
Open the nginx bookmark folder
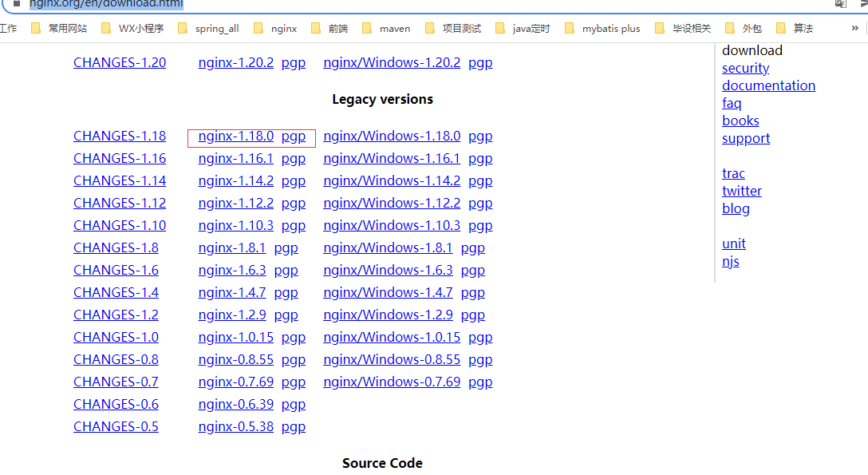click(x=275, y=28)
